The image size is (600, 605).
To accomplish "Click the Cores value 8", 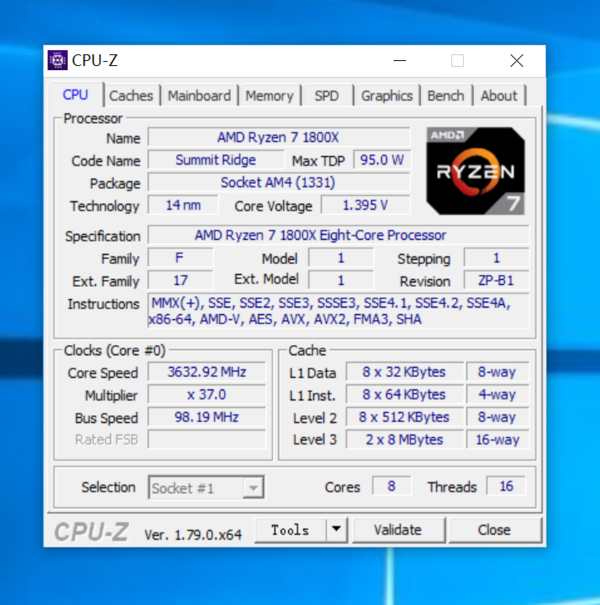I will pos(391,486).
